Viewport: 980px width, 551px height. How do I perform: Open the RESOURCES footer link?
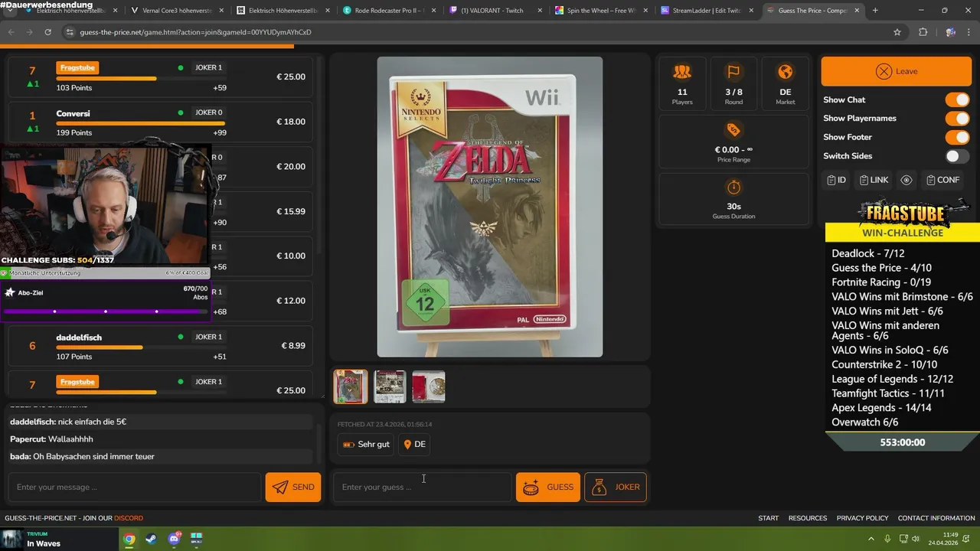click(x=808, y=518)
